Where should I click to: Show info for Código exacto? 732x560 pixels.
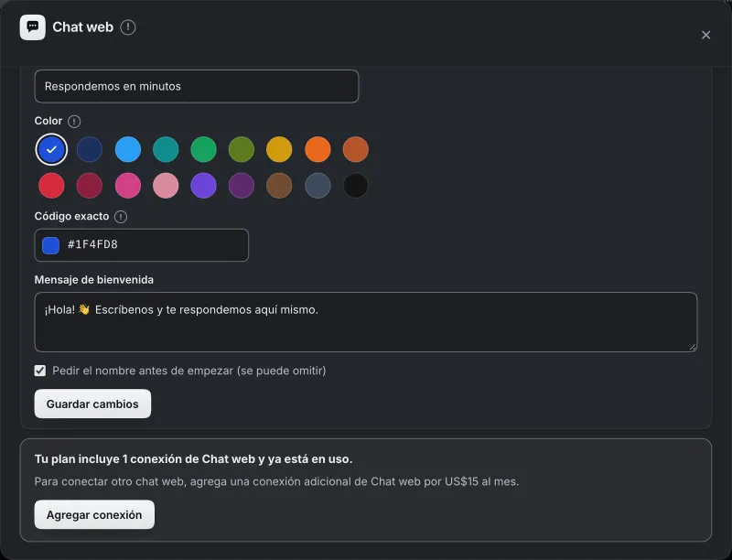point(121,217)
